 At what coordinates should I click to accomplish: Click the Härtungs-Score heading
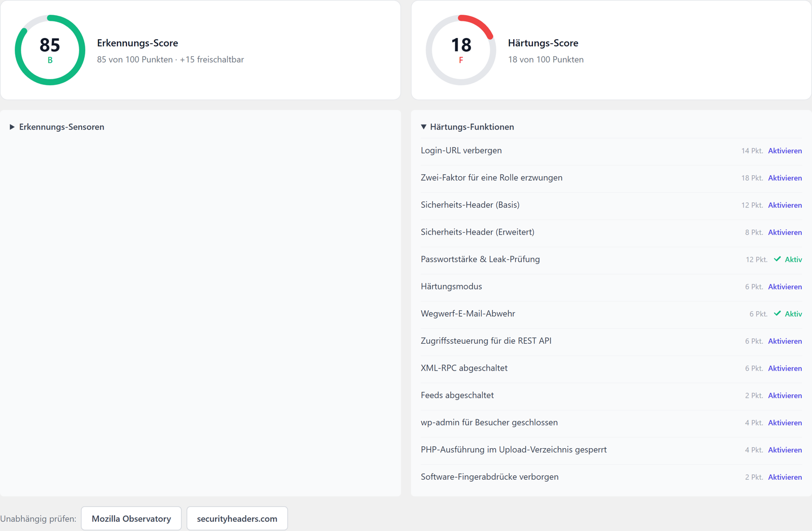click(543, 43)
